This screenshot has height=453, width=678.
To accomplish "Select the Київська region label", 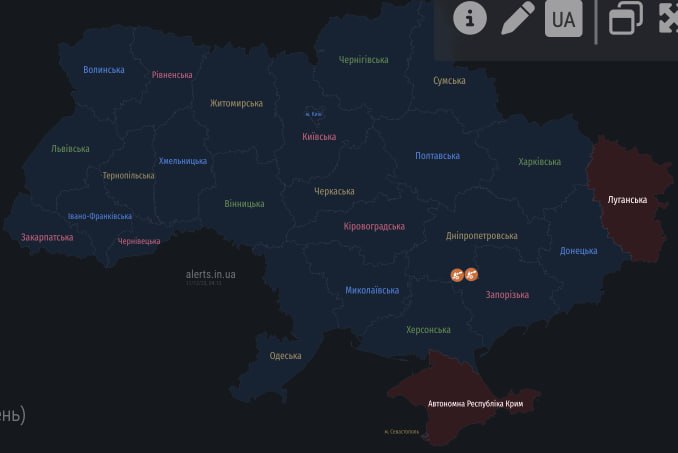I will click(319, 137).
